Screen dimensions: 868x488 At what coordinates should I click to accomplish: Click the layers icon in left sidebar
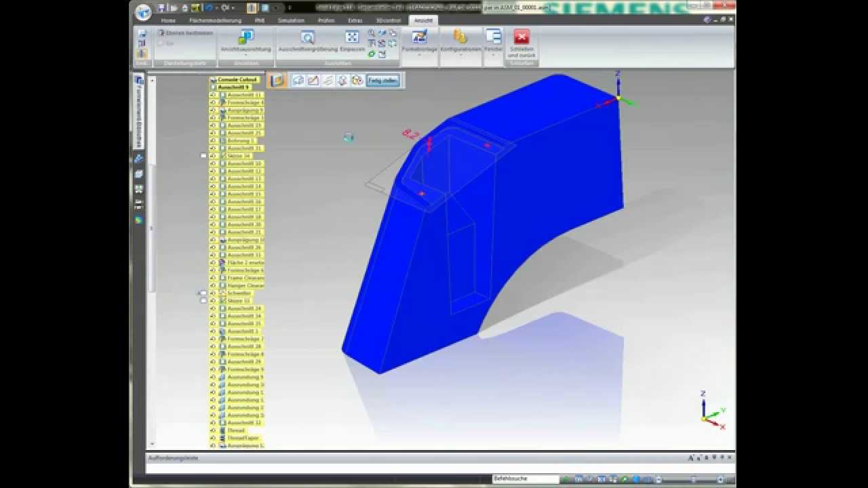139,174
